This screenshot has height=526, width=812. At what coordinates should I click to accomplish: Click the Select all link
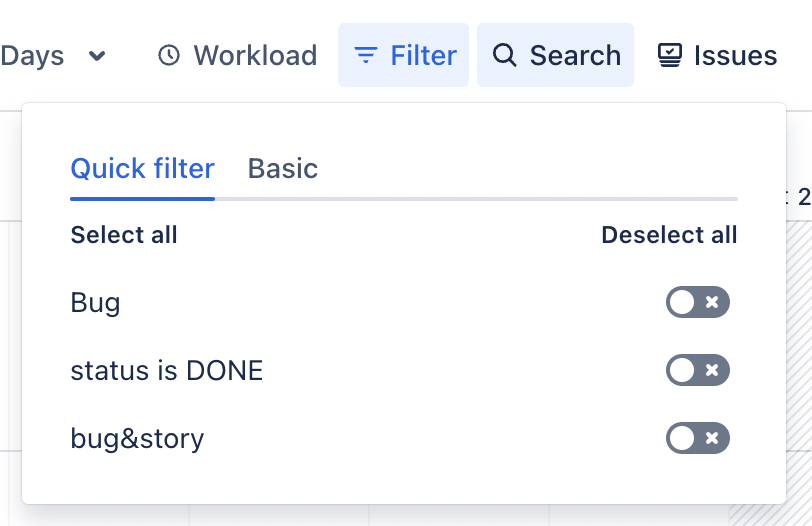[124, 235]
